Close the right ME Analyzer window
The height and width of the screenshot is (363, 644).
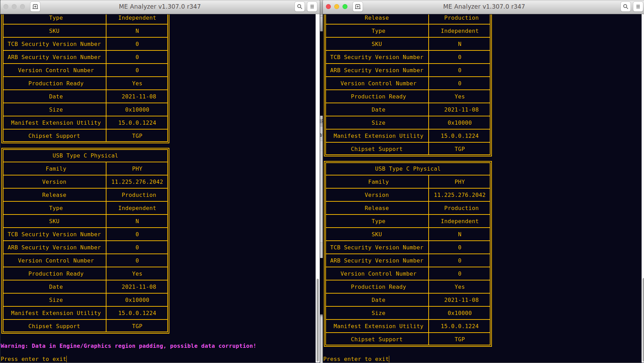pyautogui.click(x=328, y=7)
